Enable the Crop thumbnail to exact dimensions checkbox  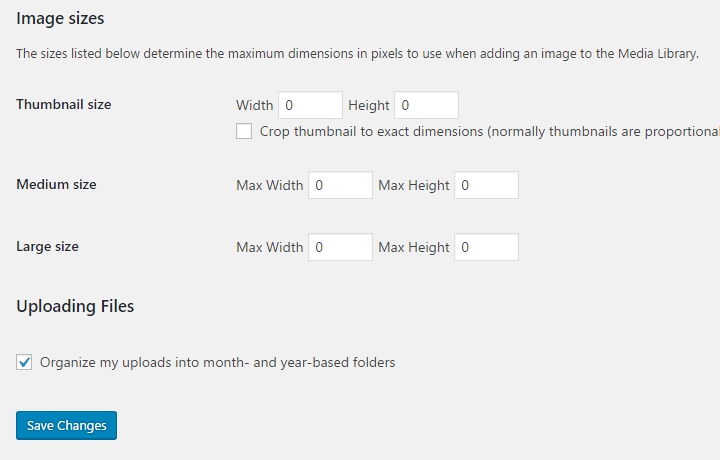pos(244,131)
